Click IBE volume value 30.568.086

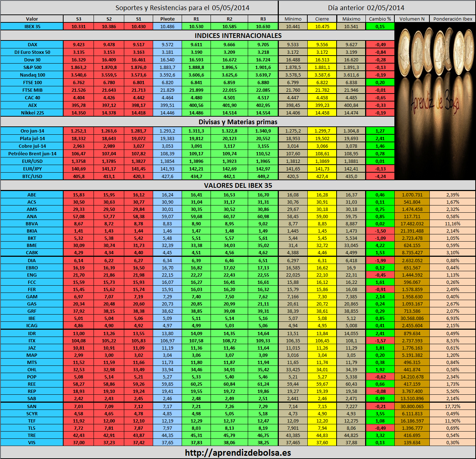click(412, 318)
